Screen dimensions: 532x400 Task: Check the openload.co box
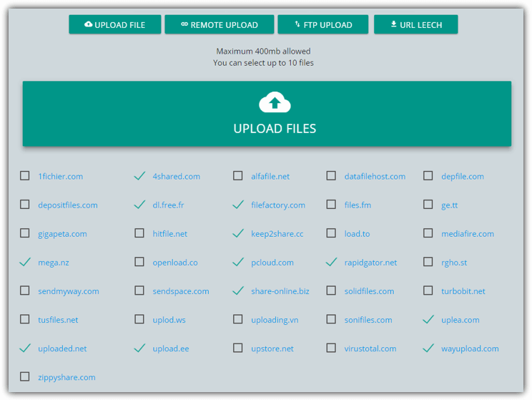(x=139, y=262)
